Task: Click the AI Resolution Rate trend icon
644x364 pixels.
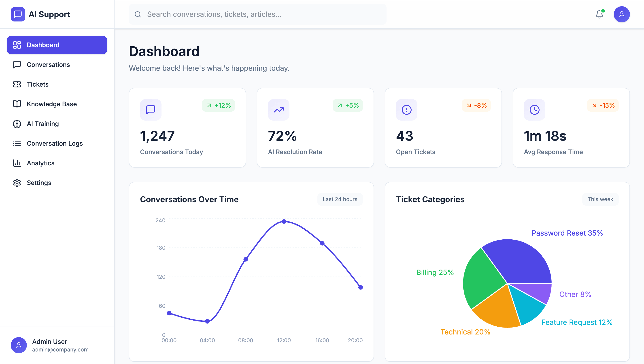Action: [x=278, y=110]
